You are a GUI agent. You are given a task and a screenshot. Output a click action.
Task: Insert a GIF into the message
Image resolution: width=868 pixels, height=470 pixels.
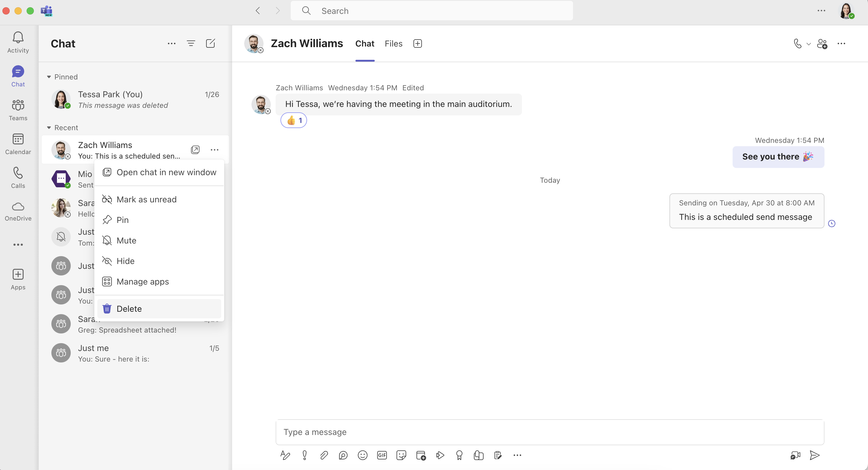[381, 455]
